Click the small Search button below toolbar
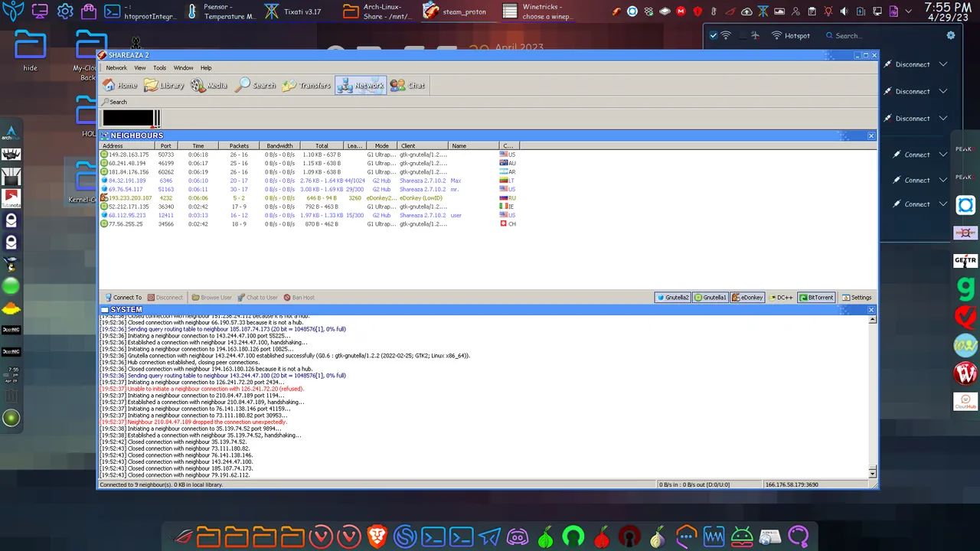This screenshot has width=980, height=551. tap(114, 102)
